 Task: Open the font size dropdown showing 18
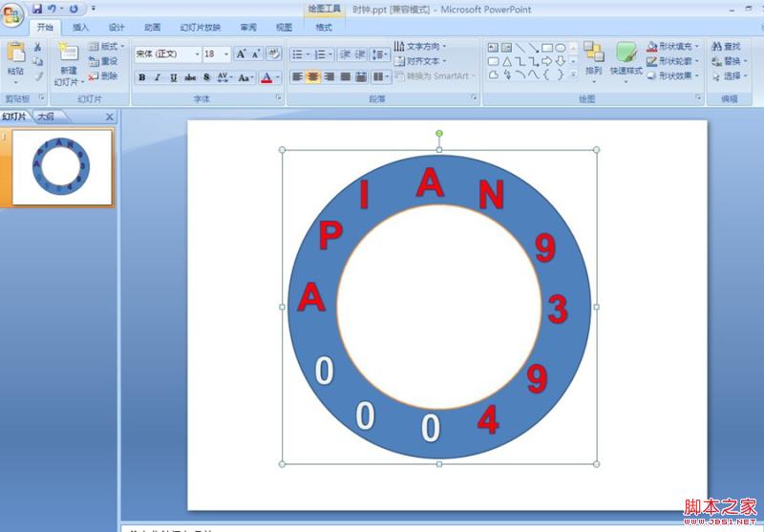(226, 54)
